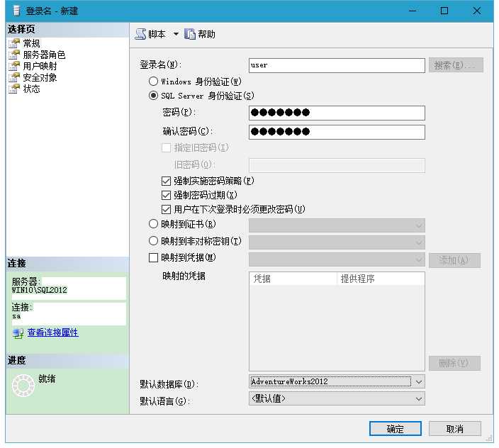Open 查看连接属性 link

[53, 332]
